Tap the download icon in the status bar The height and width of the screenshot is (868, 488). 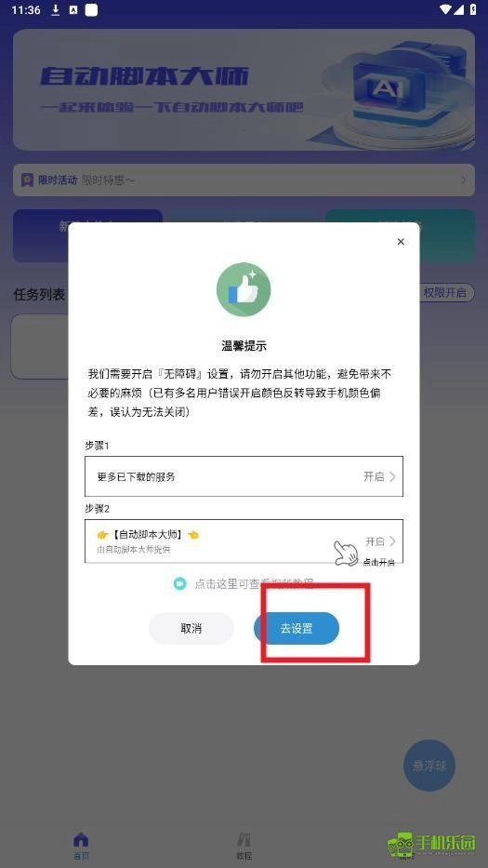click(x=56, y=10)
